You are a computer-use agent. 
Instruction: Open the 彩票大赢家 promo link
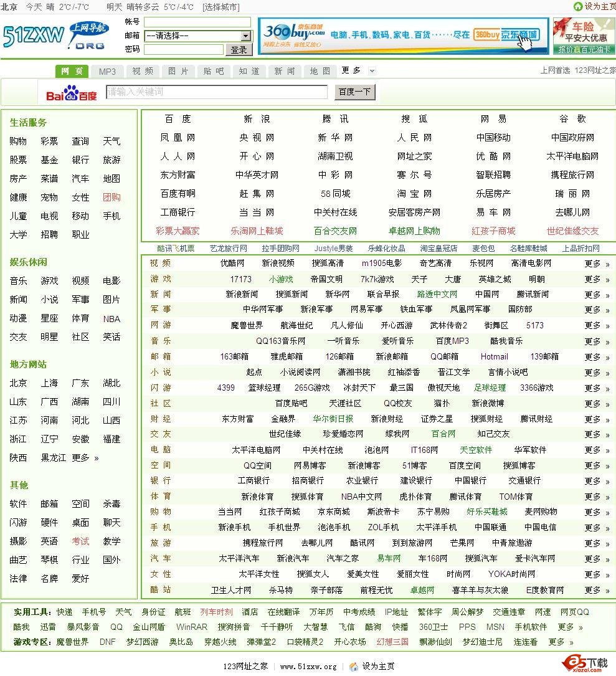(178, 231)
